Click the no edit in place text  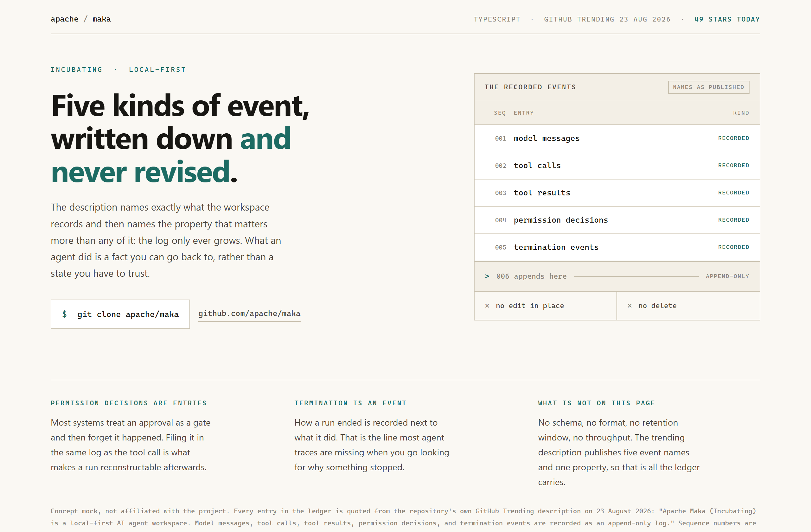tap(530, 306)
